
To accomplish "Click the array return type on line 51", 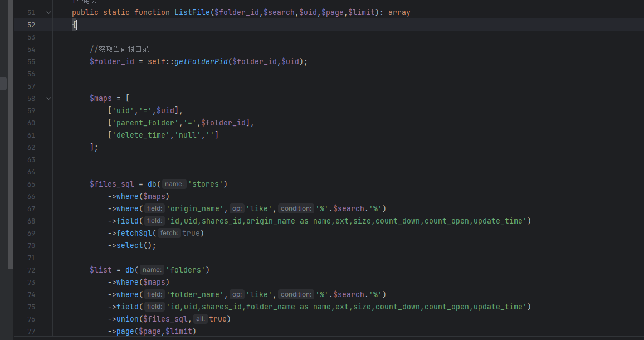I will point(399,12).
